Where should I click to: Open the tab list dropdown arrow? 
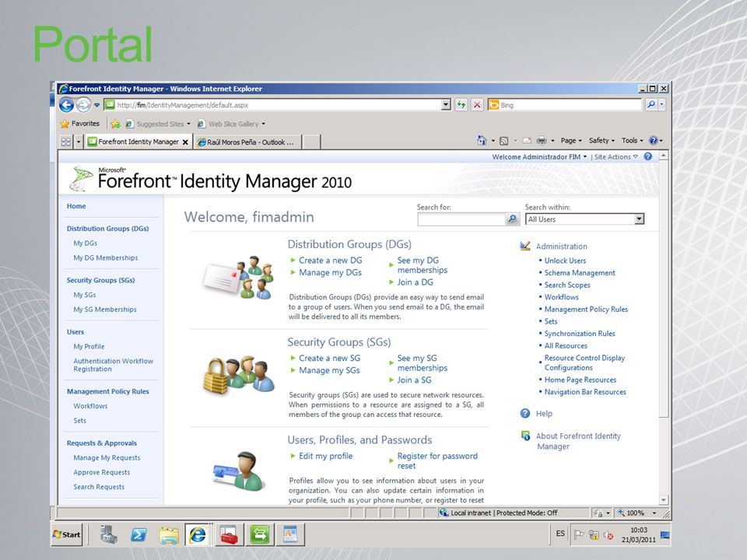79,142
